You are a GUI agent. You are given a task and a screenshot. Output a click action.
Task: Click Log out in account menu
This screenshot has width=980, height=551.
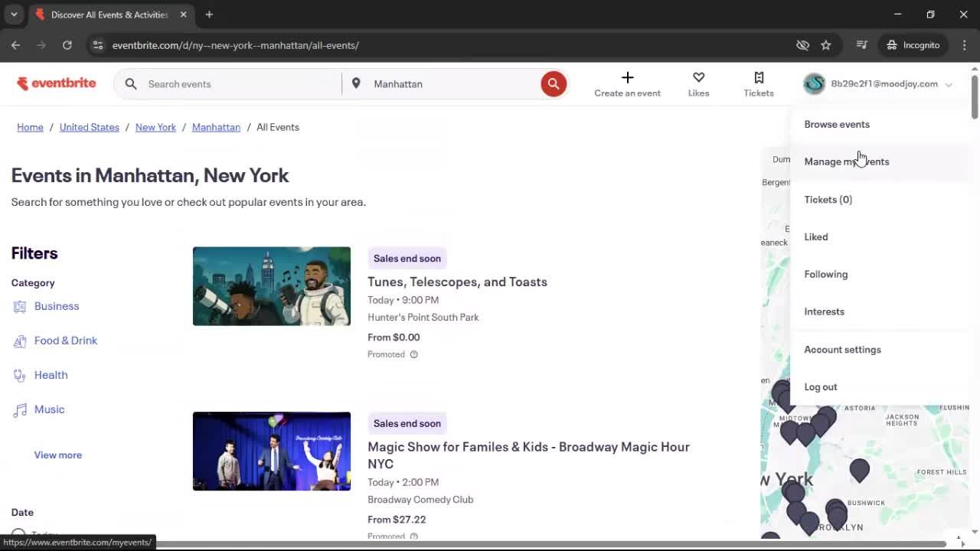coord(821,386)
